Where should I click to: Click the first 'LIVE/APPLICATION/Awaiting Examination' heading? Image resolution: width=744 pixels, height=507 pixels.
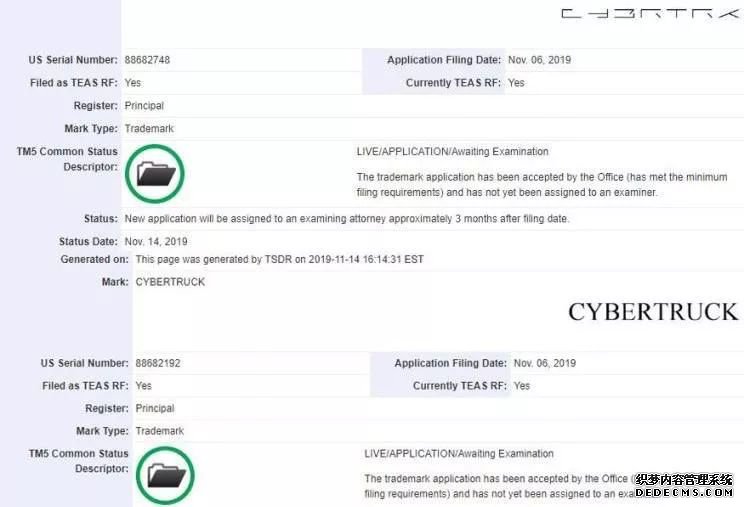tap(453, 152)
